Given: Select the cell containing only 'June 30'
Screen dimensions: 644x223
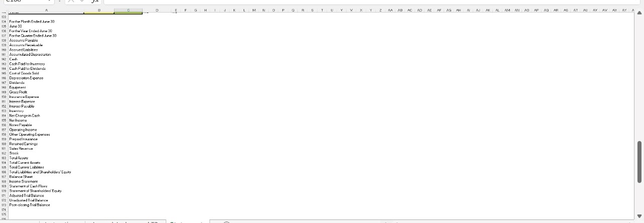Looking at the screenshot, I should 46,26.
